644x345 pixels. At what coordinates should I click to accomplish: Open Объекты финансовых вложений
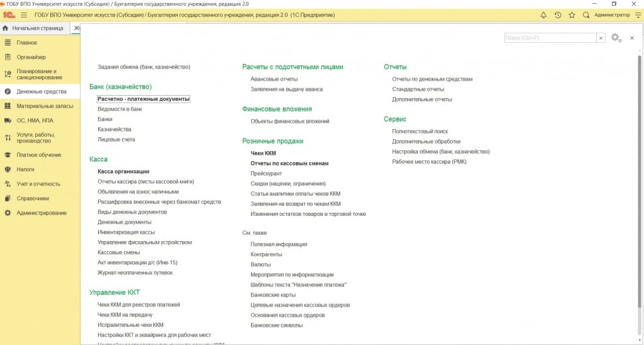290,122
